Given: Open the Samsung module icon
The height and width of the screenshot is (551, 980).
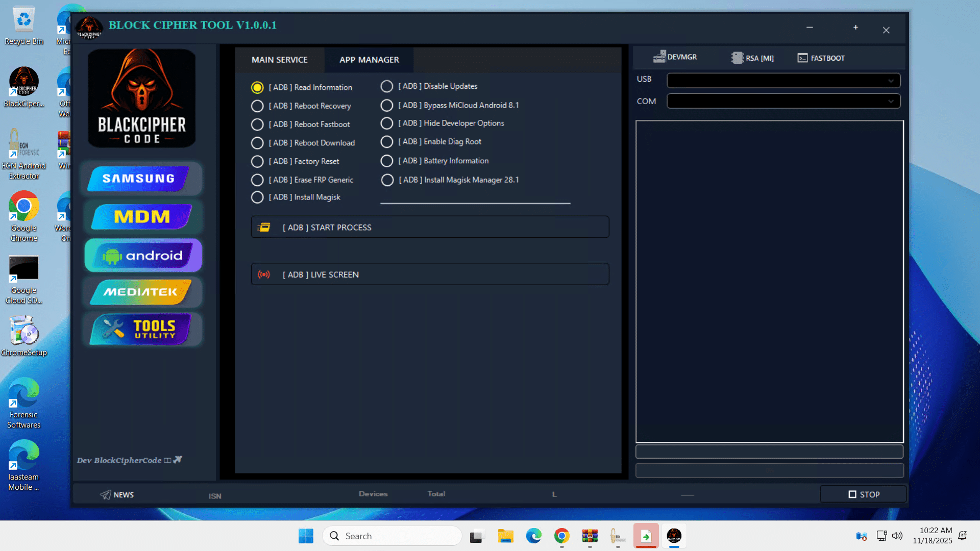Looking at the screenshot, I should (138, 179).
